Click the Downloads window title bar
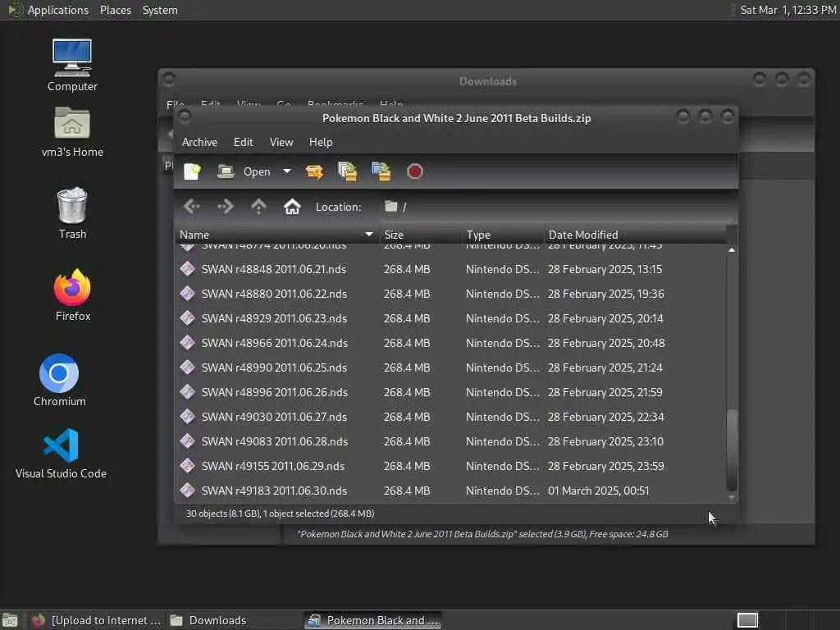Screen dimensions: 840x630 coord(486,81)
